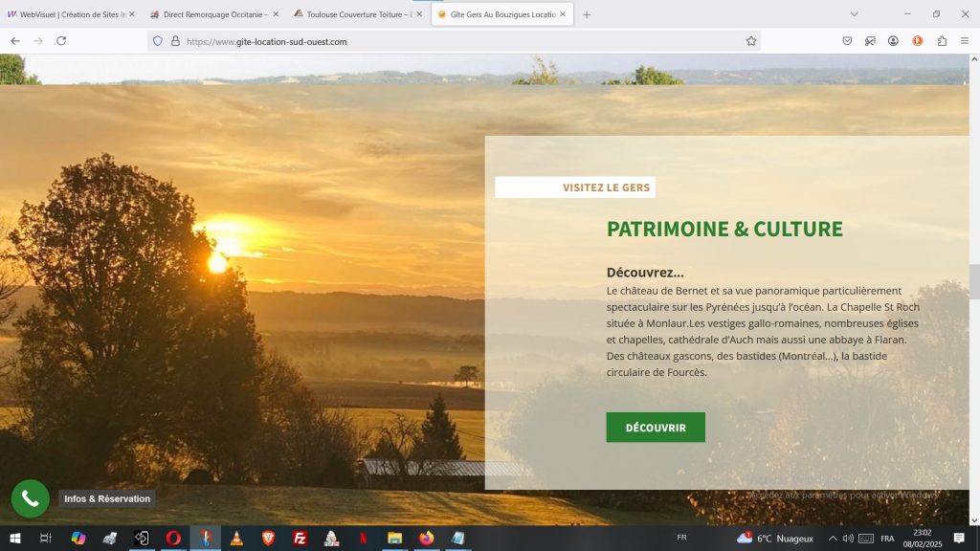This screenshot has height=551, width=980.
Task: Open the extensions puzzle icon
Action: point(942,41)
